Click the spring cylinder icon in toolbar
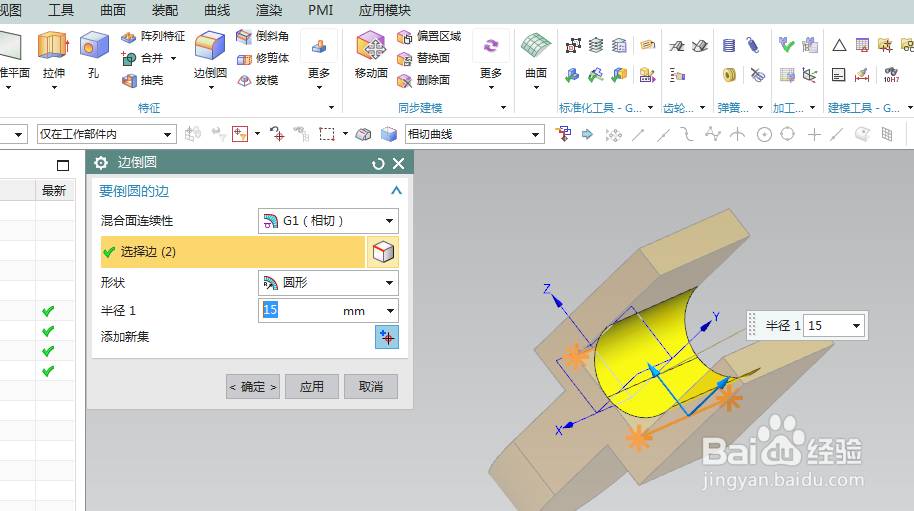The height and width of the screenshot is (511, 914). [x=729, y=45]
